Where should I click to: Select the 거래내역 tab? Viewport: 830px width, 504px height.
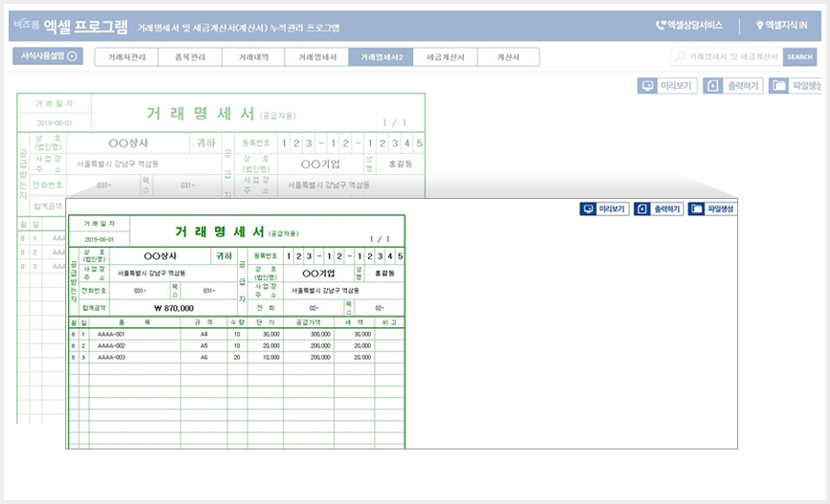coord(253,57)
